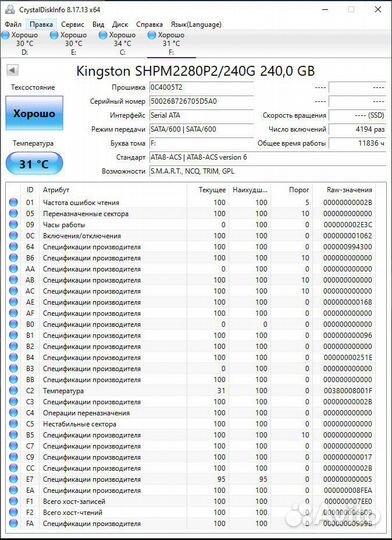Click status icon of attribute F2
Screen dimensions: 392x540
pos(13,512)
